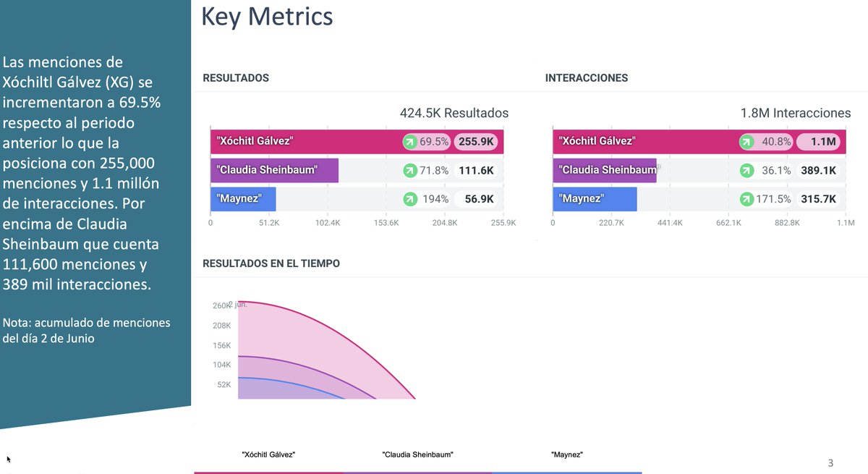Click the 111.6K results value

477,171
